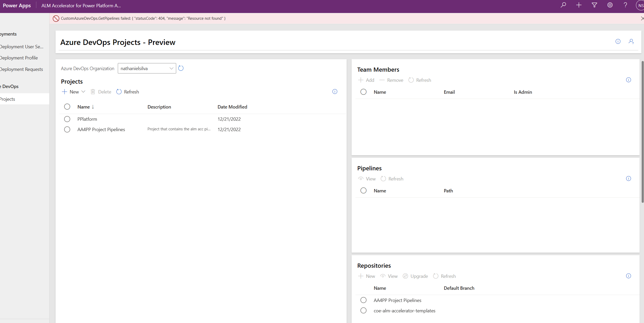This screenshot has width=644, height=323.
Task: Expand the New project options chevron
Action: [x=84, y=92]
